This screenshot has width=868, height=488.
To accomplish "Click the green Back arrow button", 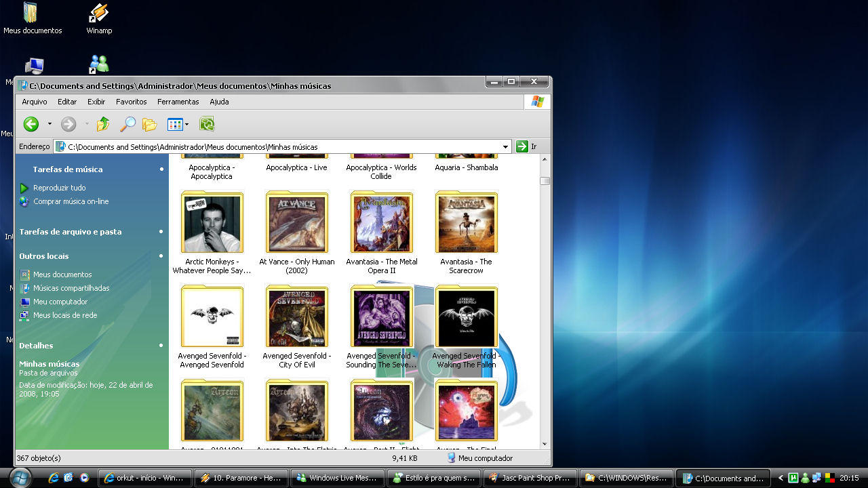I will tap(31, 124).
